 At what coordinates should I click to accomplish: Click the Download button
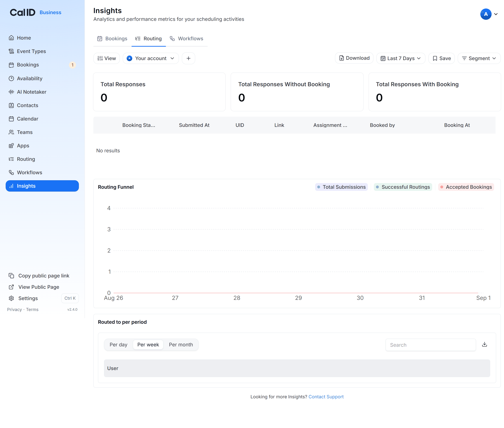[x=354, y=58]
